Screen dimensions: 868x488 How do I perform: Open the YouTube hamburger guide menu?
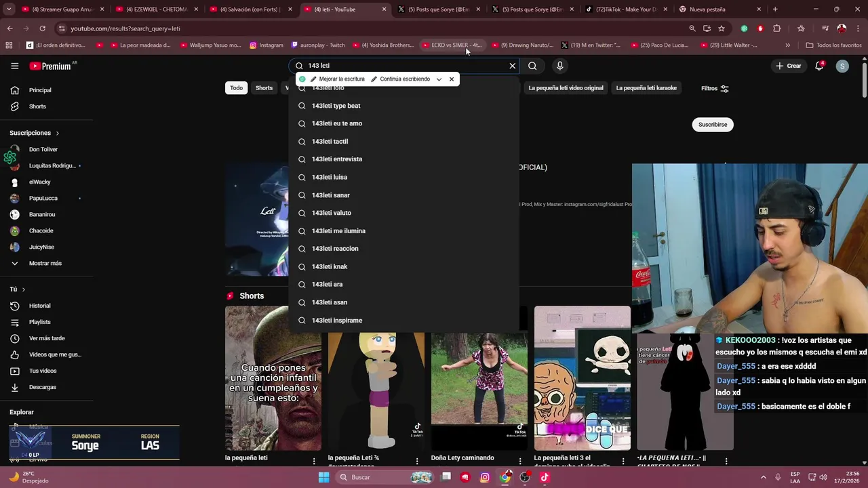pos(14,66)
